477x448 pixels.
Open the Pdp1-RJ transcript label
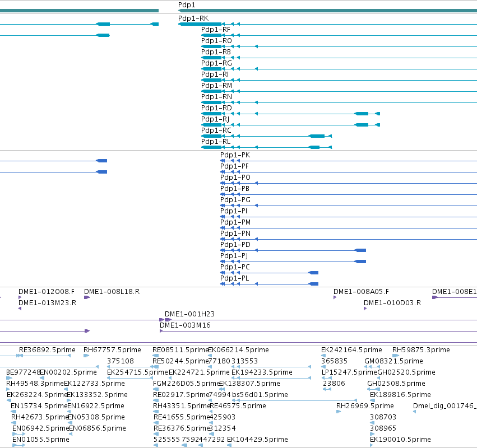[x=215, y=119]
